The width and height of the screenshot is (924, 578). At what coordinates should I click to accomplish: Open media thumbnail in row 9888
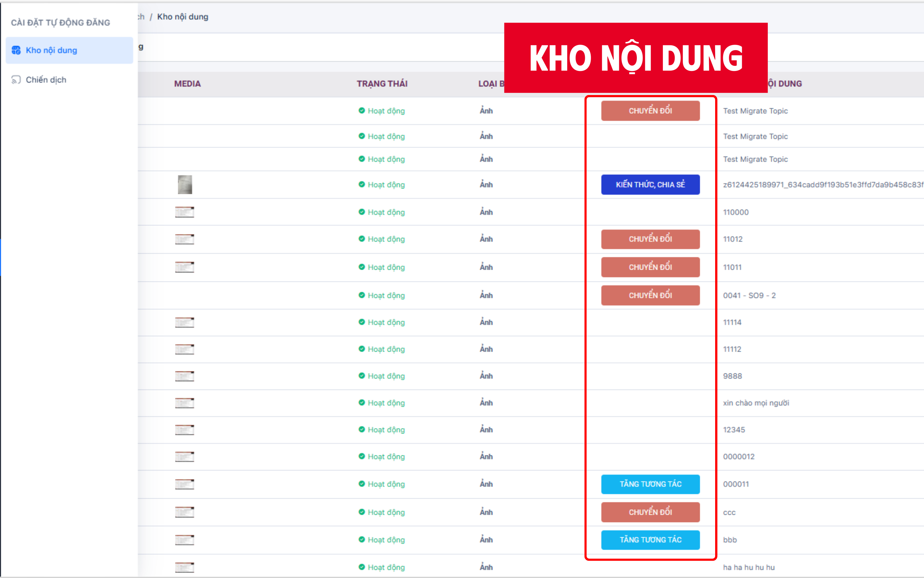[185, 376]
